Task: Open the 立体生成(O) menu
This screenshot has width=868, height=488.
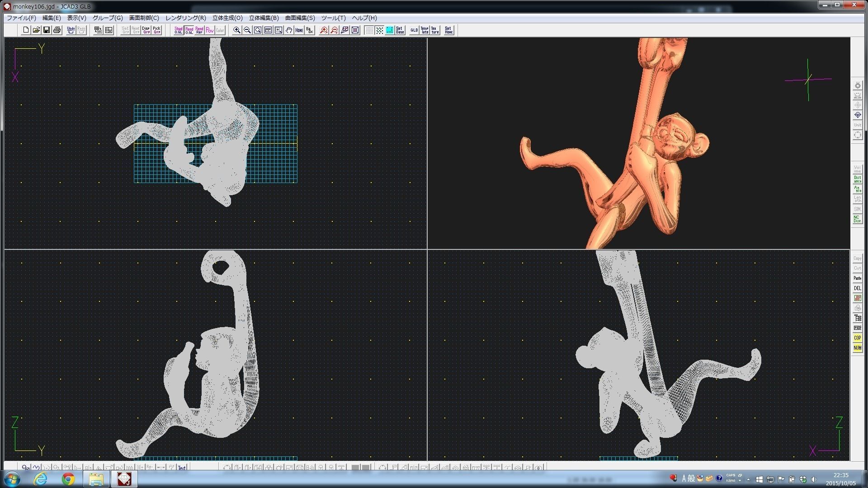Action: [x=227, y=18]
